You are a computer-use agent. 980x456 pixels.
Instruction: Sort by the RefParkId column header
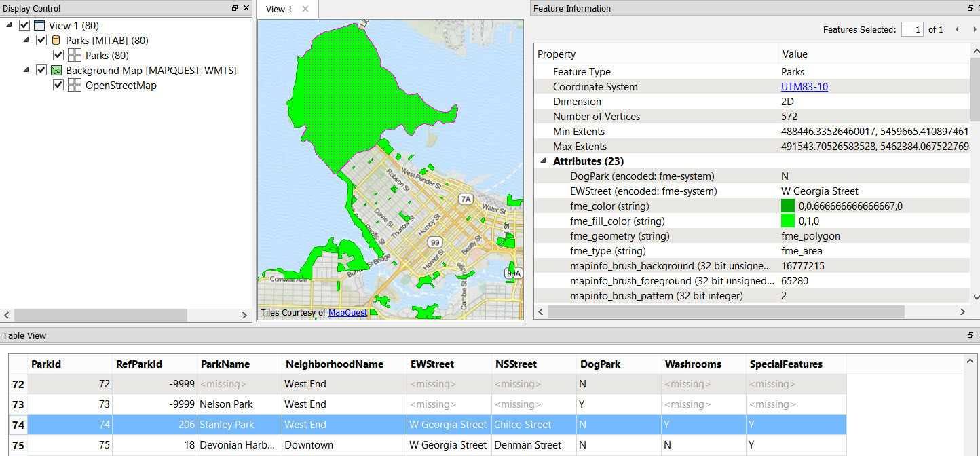point(155,364)
